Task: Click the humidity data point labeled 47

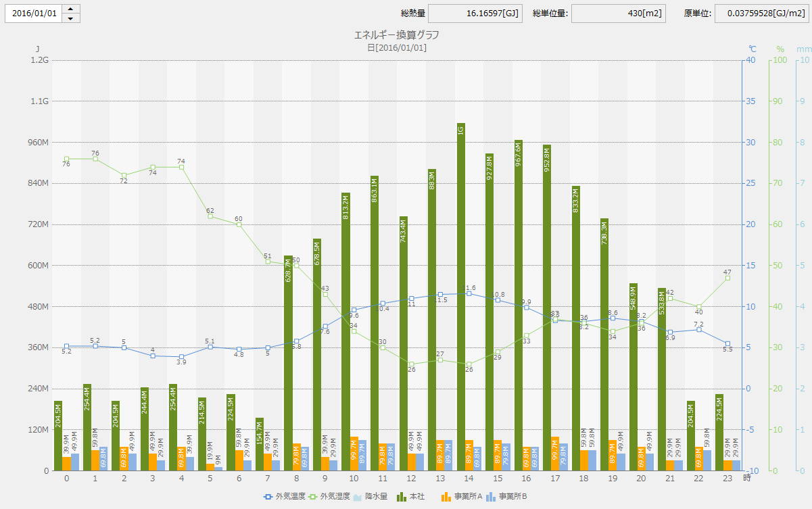Action: point(727,278)
